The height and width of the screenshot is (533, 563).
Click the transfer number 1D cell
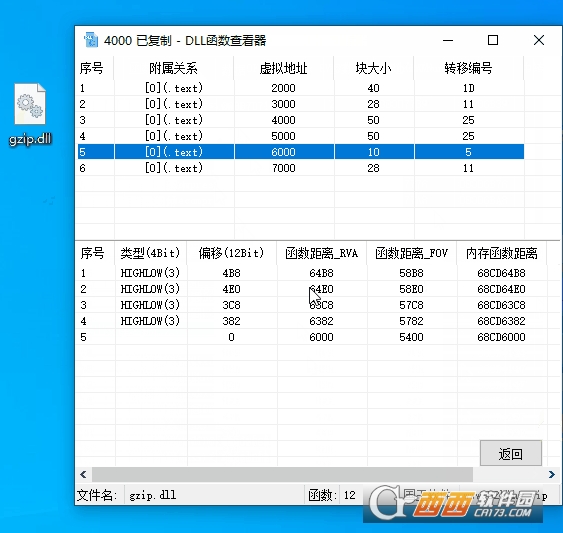(x=468, y=88)
